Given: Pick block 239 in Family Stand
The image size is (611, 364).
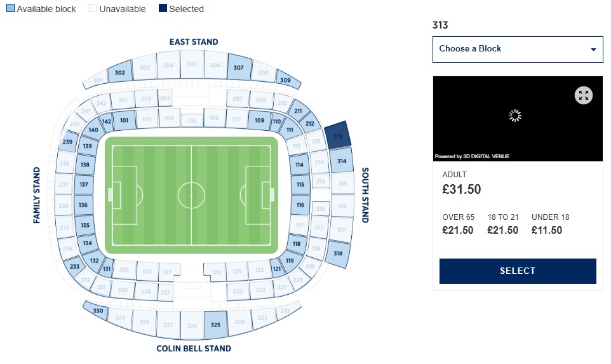Looking at the screenshot, I should click(67, 141).
